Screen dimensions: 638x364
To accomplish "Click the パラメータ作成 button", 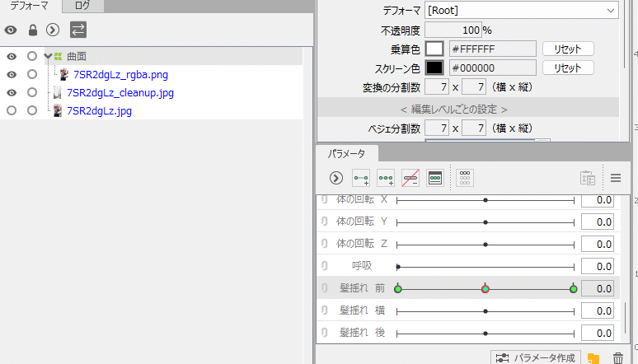I will pyautogui.click(x=536, y=357).
